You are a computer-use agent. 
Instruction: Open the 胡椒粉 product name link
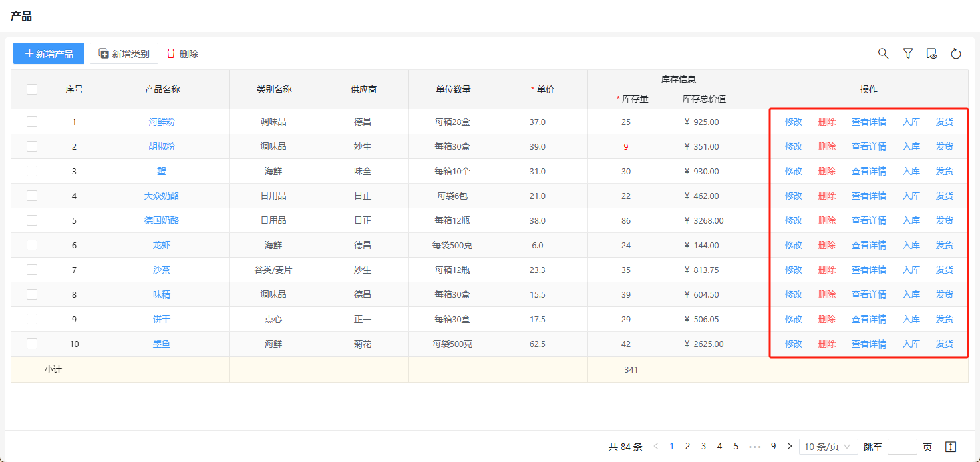[x=162, y=146]
